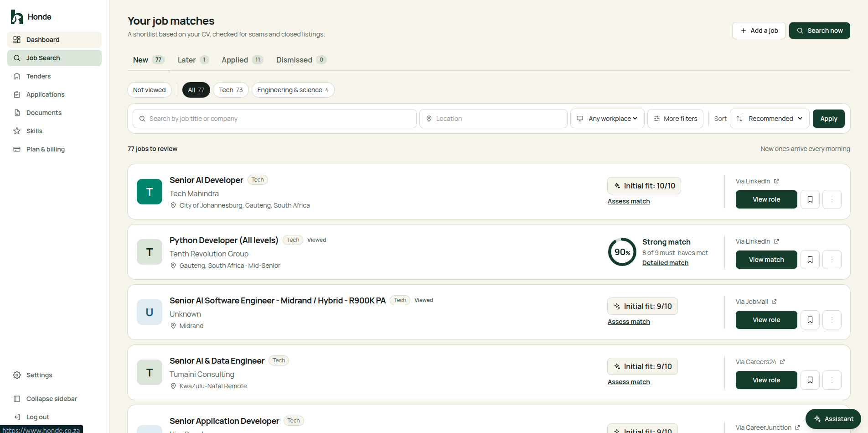The width and height of the screenshot is (868, 433).
Task: Switch to the Later tab
Action: pos(193,60)
